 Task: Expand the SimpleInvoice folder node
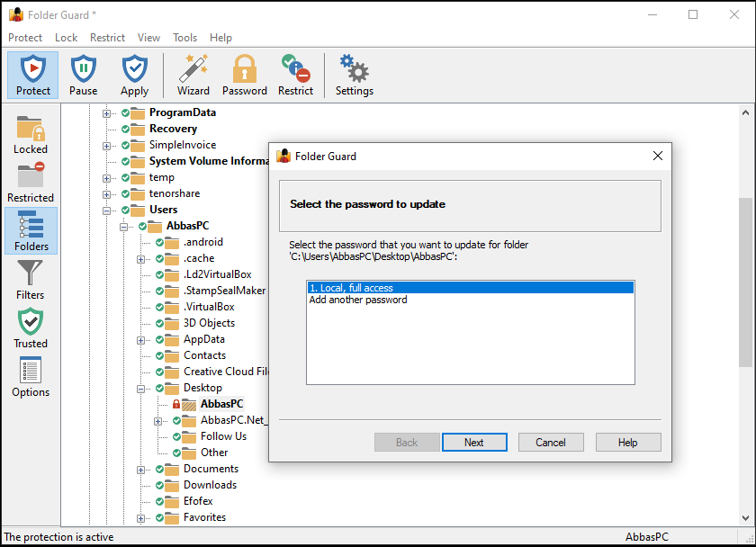tap(106, 146)
